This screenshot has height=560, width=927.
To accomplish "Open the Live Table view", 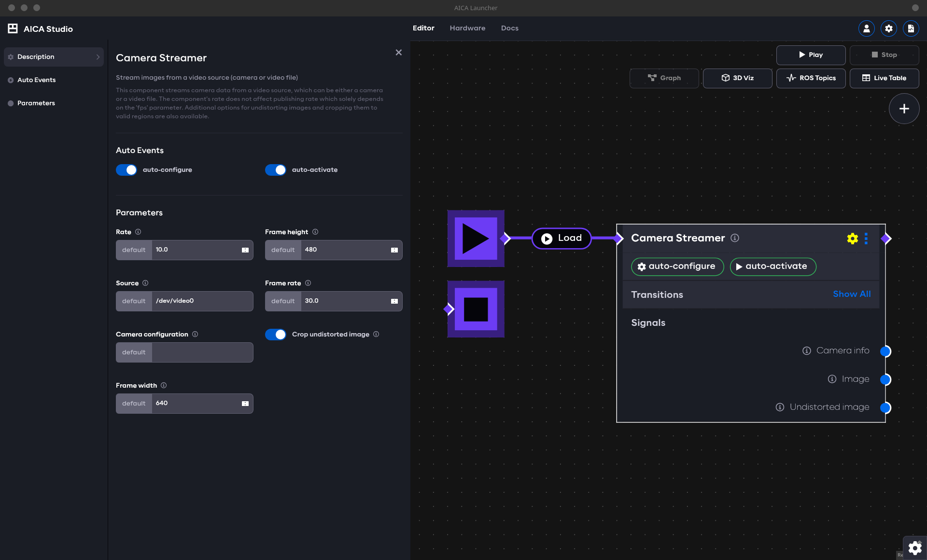I will [885, 78].
